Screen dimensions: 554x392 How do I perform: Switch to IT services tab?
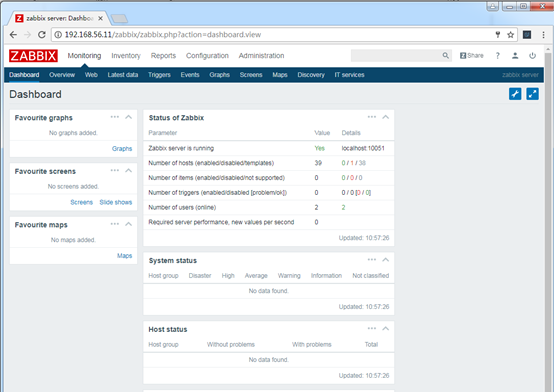click(349, 75)
